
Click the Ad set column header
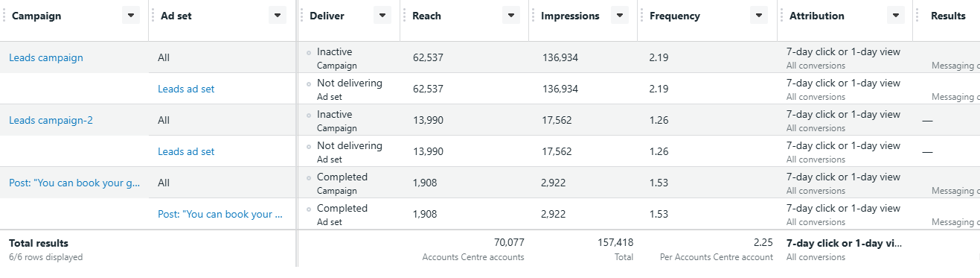pyautogui.click(x=176, y=16)
